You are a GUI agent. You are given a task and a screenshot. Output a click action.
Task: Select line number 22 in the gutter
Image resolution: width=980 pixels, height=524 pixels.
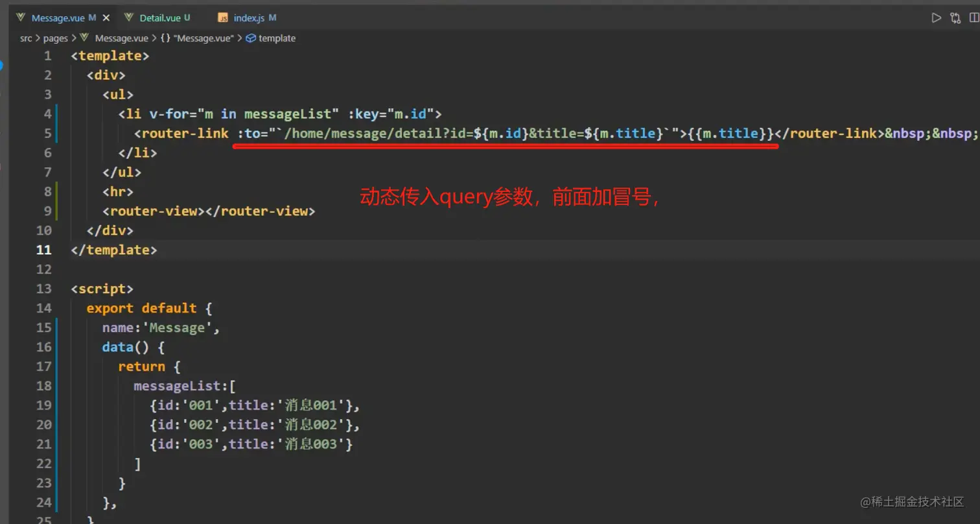click(44, 464)
